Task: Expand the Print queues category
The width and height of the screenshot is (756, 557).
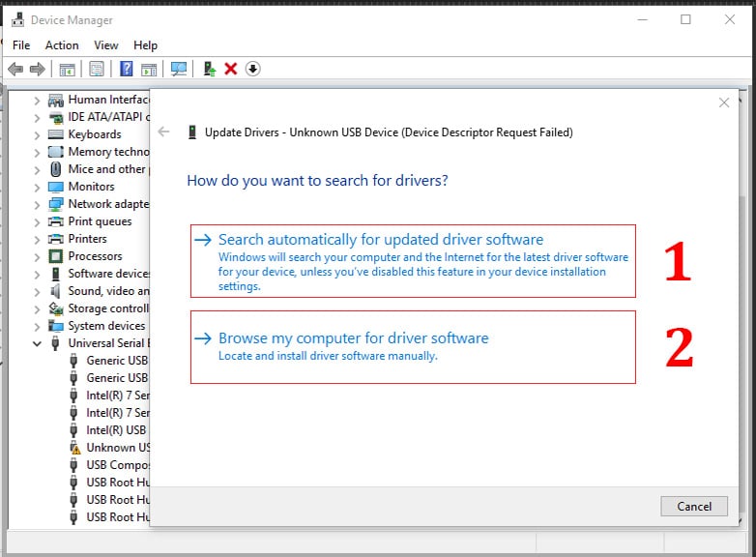Action: coord(37,221)
